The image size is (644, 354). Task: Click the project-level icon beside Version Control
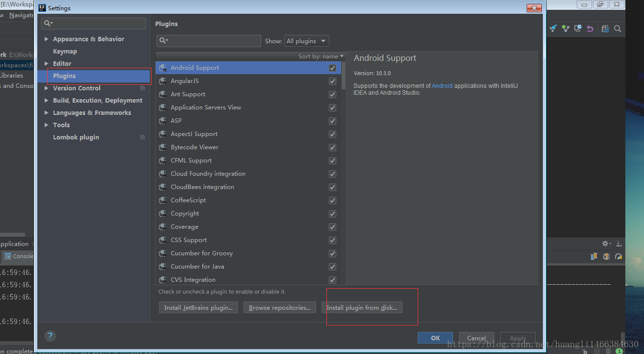[x=142, y=88]
